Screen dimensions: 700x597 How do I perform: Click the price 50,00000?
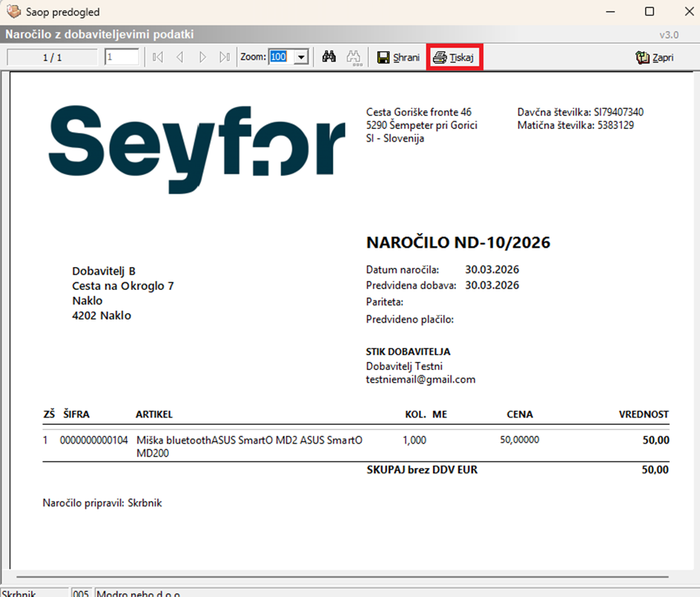tap(519, 440)
